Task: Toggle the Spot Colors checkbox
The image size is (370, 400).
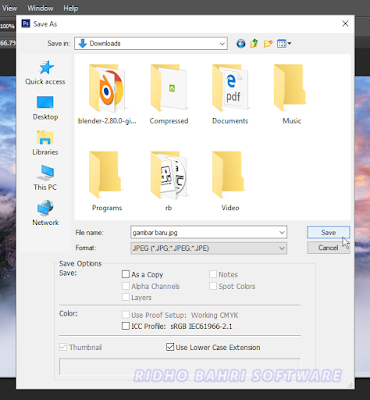Action: tap(213, 286)
